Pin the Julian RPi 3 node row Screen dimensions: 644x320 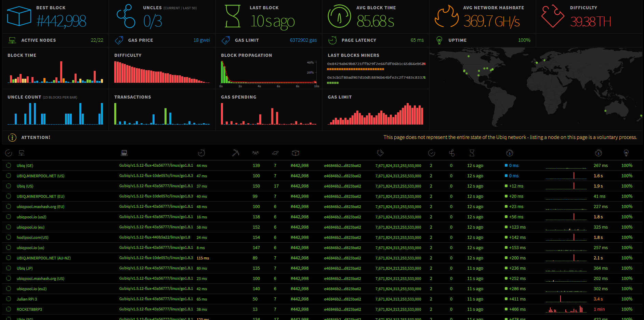point(9,299)
